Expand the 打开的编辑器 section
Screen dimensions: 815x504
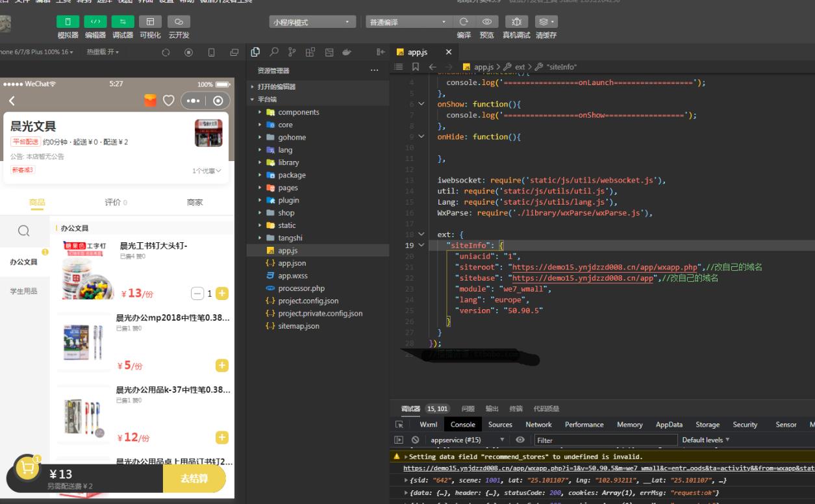pos(277,86)
